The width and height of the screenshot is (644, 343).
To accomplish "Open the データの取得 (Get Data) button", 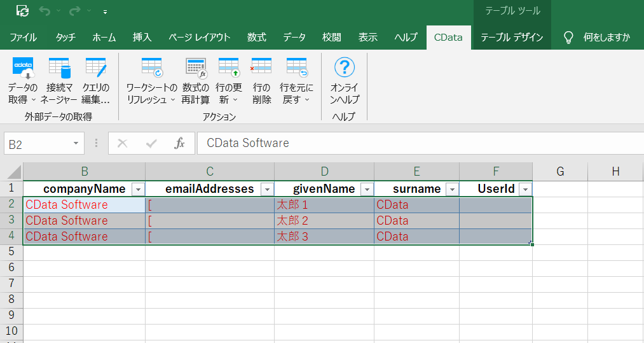I will point(23,81).
